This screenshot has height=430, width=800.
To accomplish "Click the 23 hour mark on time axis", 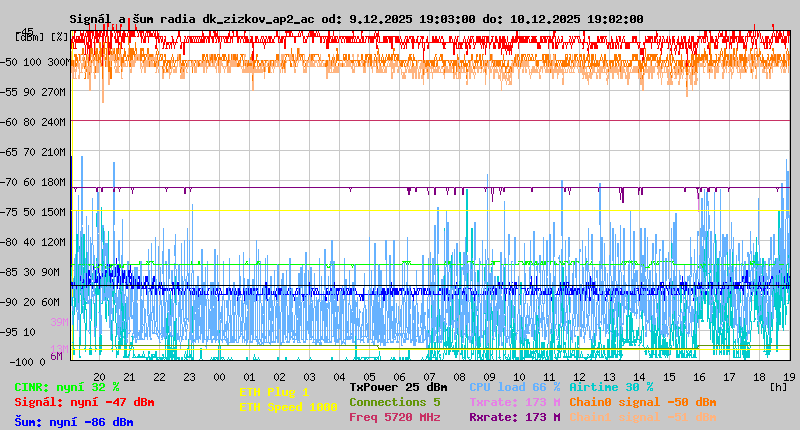I will (190, 377).
